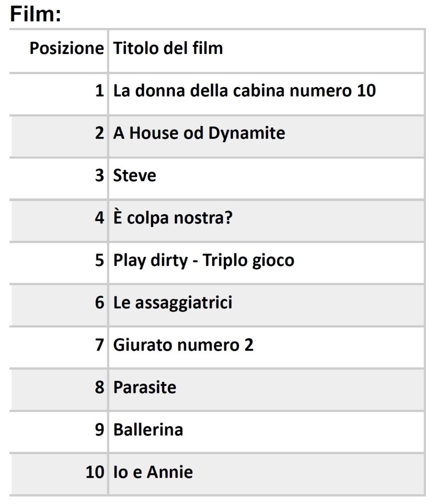Select the position cell beside "Steve"
The image size is (436, 504).
[x=99, y=176]
